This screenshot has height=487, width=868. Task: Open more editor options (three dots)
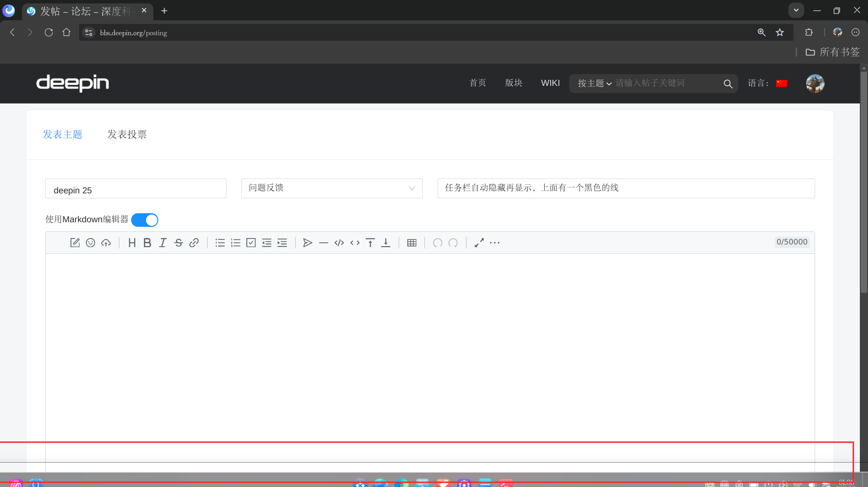tap(495, 243)
